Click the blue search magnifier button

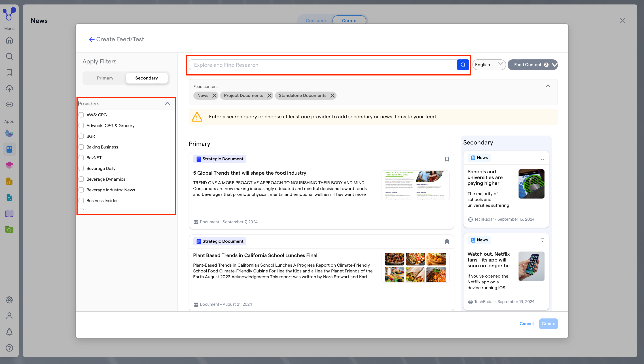coord(463,65)
